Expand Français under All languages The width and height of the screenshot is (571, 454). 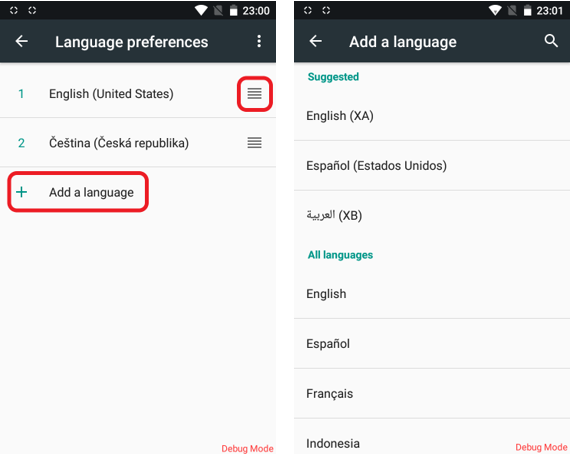click(x=432, y=394)
